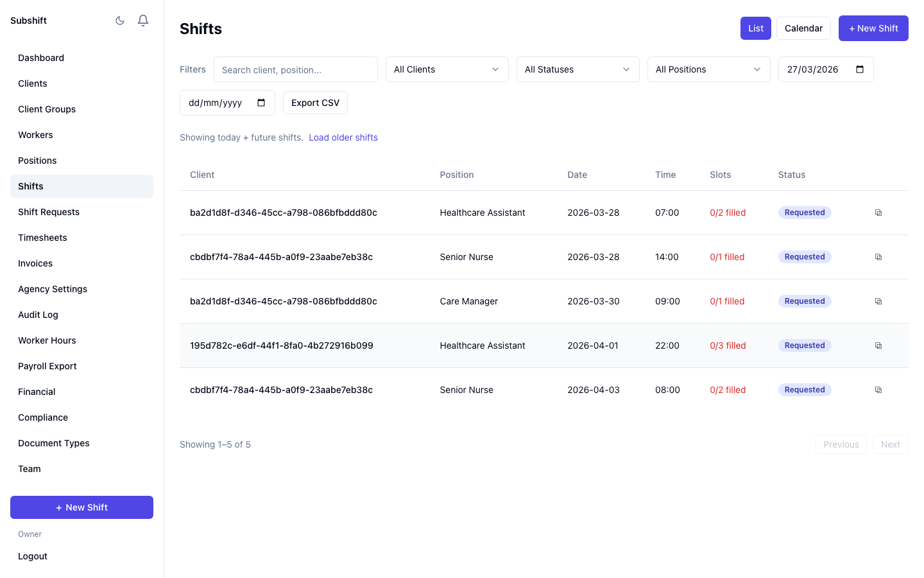The width and height of the screenshot is (924, 578).
Task: Click the Export CSV button
Action: point(315,102)
